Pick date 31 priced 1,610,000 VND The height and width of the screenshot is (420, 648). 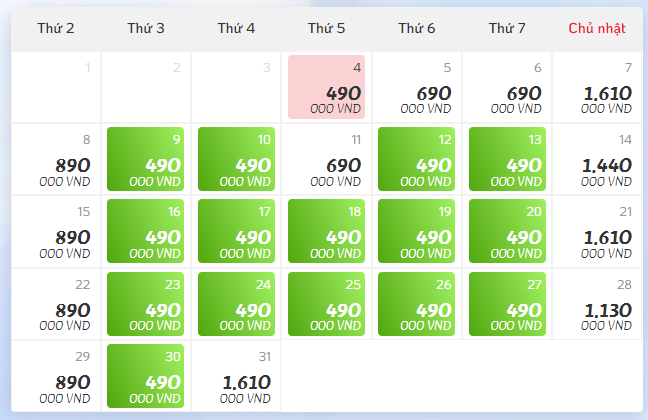click(x=236, y=375)
